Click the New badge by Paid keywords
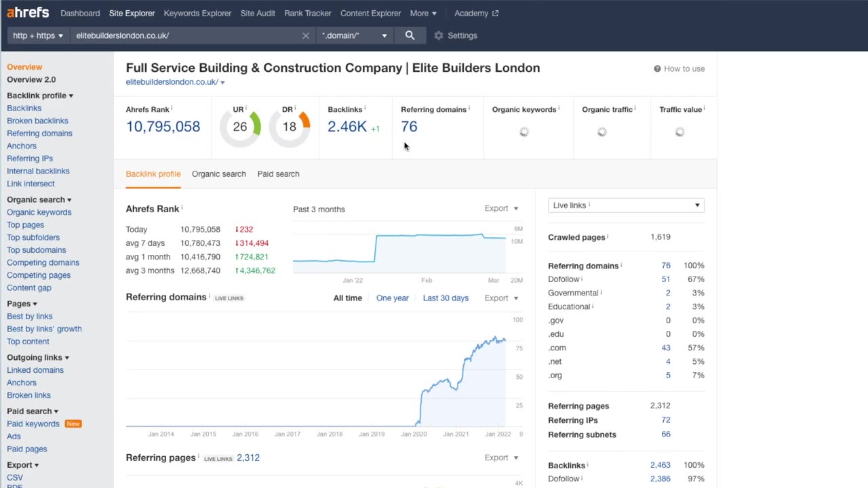This screenshot has width=868, height=488. pyautogui.click(x=73, y=424)
